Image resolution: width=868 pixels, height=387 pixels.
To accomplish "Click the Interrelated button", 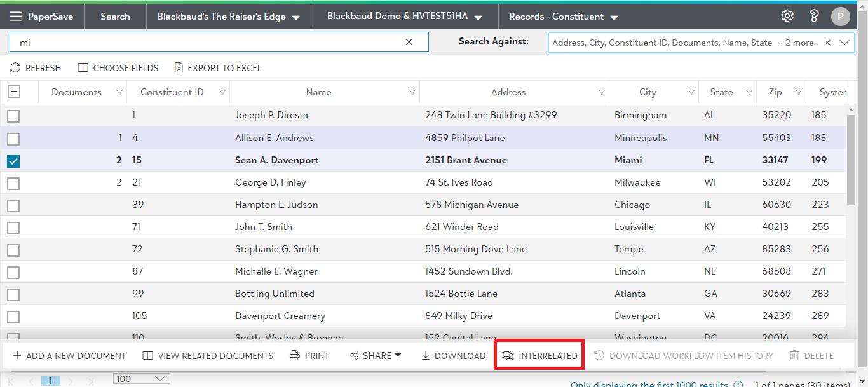I will (539, 356).
